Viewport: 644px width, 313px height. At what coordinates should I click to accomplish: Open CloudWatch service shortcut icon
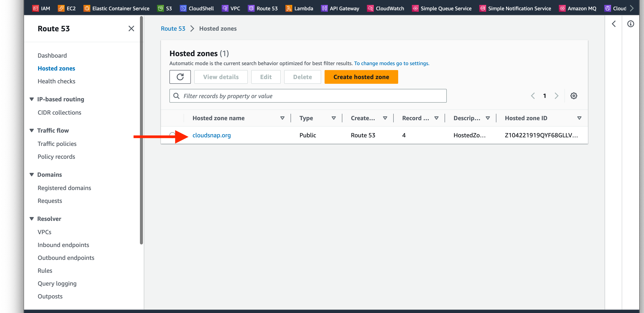tap(370, 8)
